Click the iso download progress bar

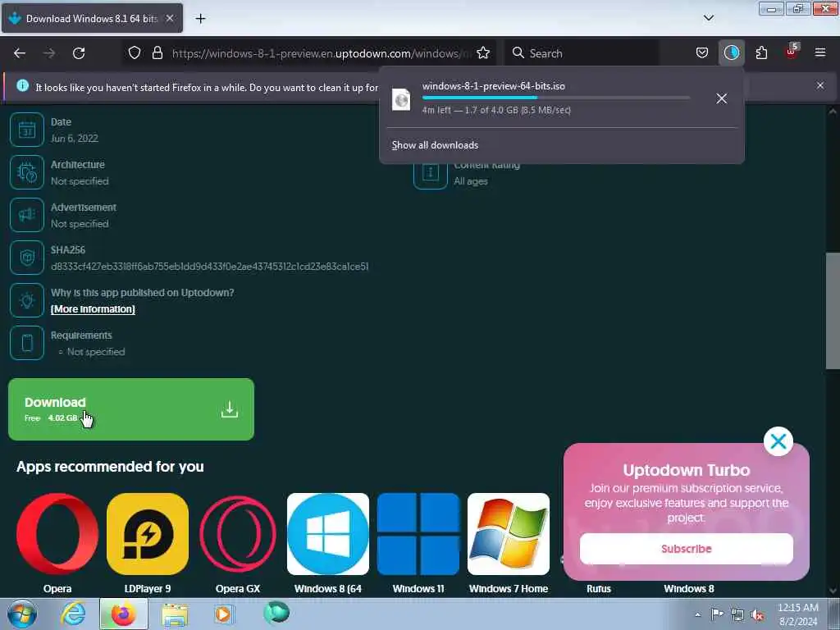(555, 98)
